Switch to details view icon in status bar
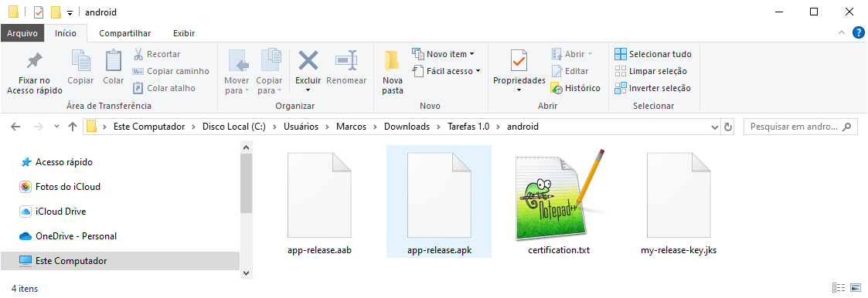Screen dimensions: 868x298 839,287
